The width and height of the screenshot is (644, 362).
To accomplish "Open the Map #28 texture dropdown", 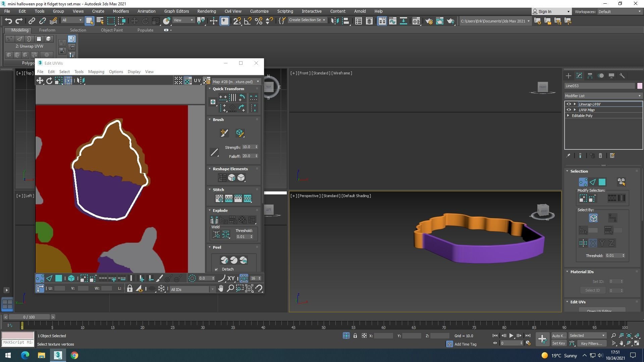I will (x=235, y=82).
